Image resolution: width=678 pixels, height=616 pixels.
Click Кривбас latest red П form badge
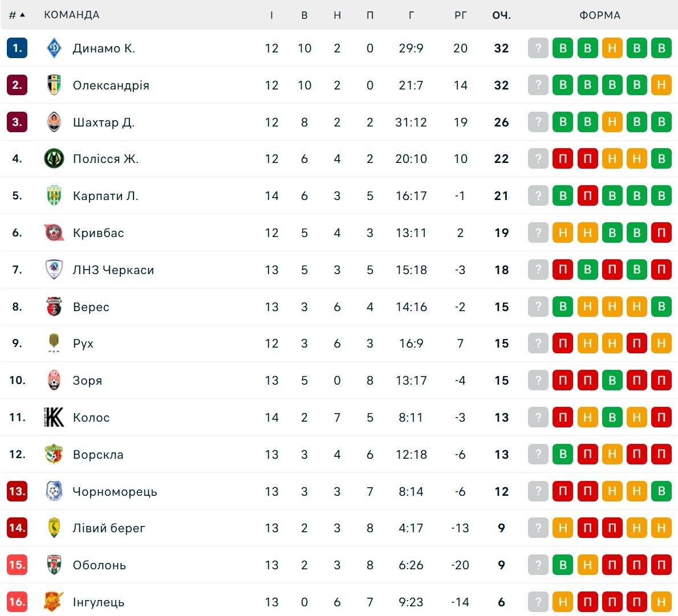click(661, 233)
